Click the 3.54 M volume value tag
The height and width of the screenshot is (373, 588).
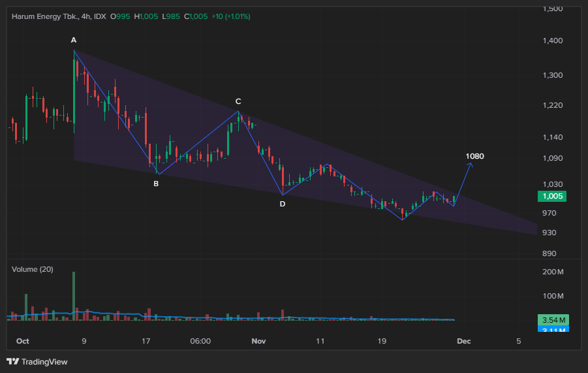pos(553,319)
